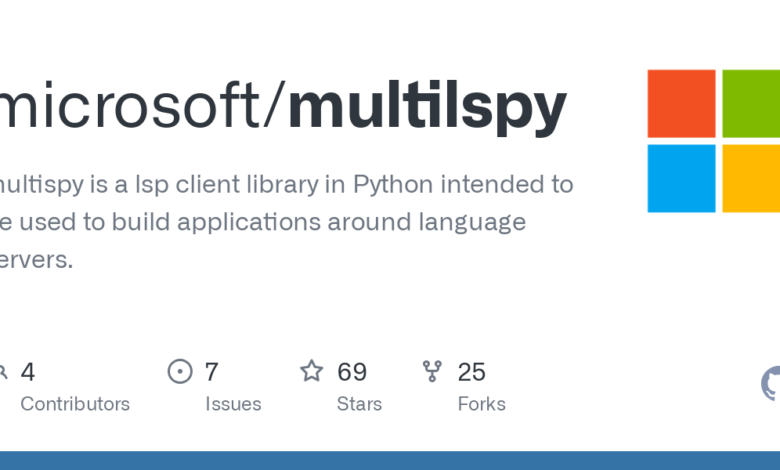Click the red square of Microsoft logo
This screenshot has height=470, width=780.
[681, 103]
